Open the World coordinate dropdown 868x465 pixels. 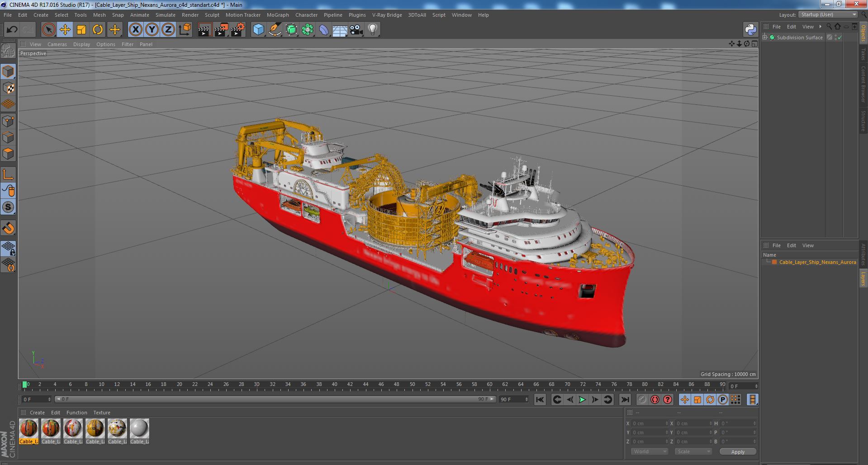tap(650, 451)
